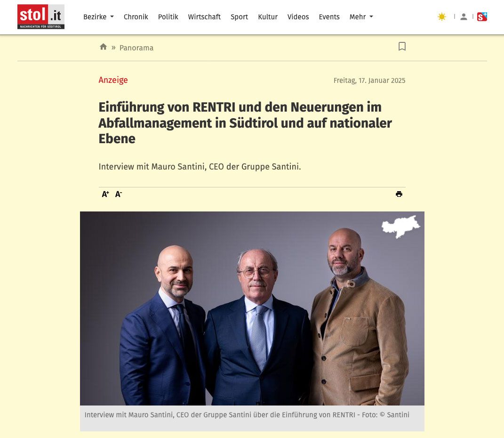The height and width of the screenshot is (438, 504).
Task: Open the user account icon
Action: tap(464, 17)
